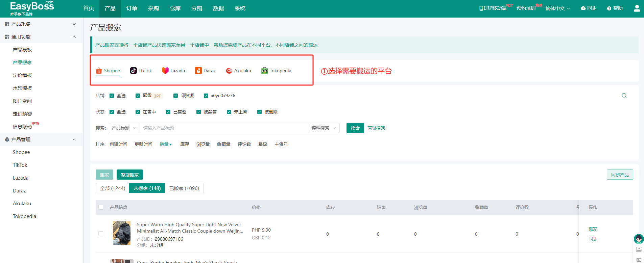This screenshot has height=263, width=644.
Task: Toggle the 在售中 status checkbox
Action: pyautogui.click(x=138, y=112)
